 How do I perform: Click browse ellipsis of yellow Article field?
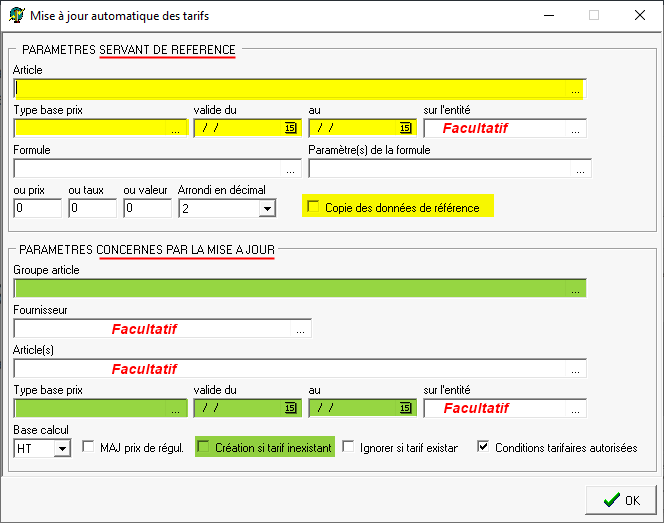(576, 89)
